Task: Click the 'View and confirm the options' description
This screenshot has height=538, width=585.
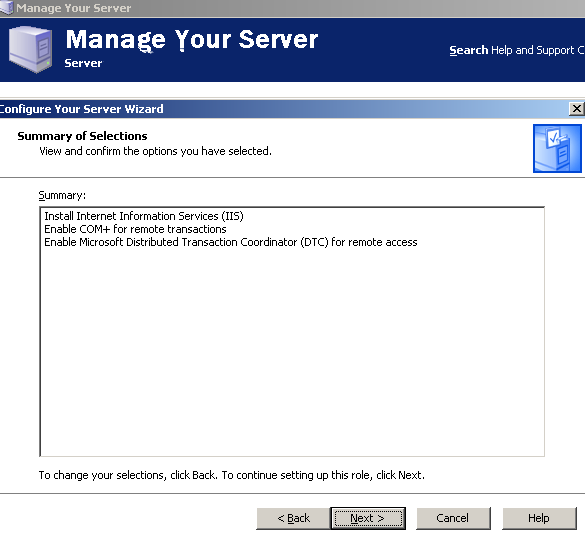Action: pos(155,151)
